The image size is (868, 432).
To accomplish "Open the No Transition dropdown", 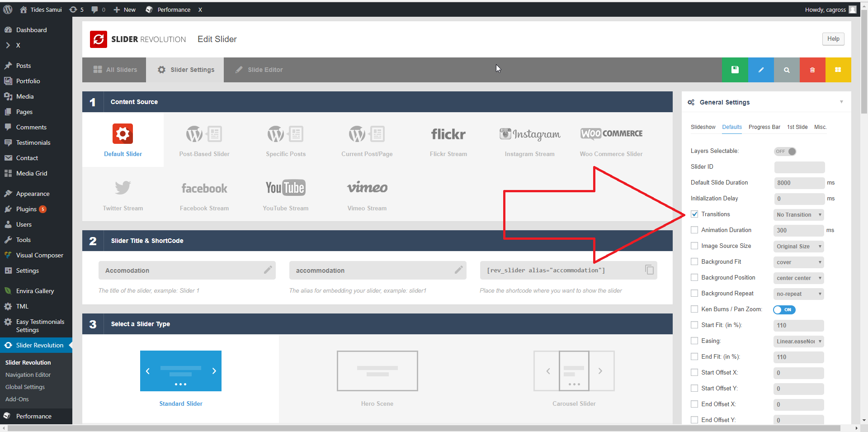I will pos(799,214).
